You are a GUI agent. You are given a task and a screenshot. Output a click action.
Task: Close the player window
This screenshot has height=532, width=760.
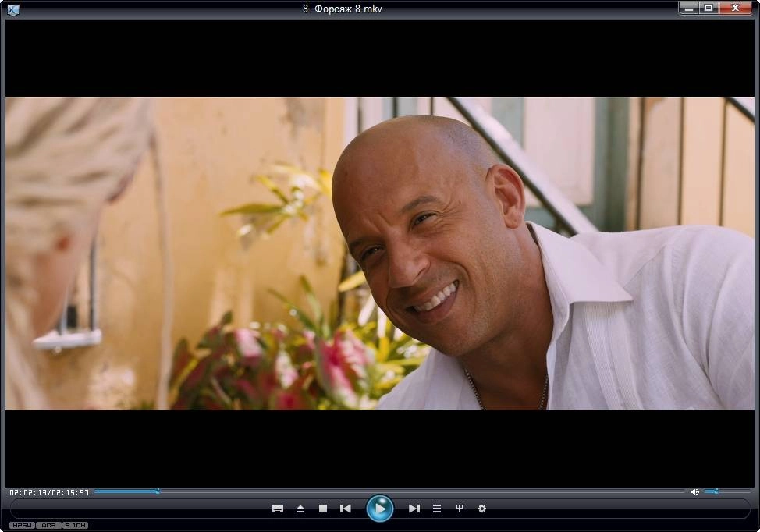coord(735,8)
